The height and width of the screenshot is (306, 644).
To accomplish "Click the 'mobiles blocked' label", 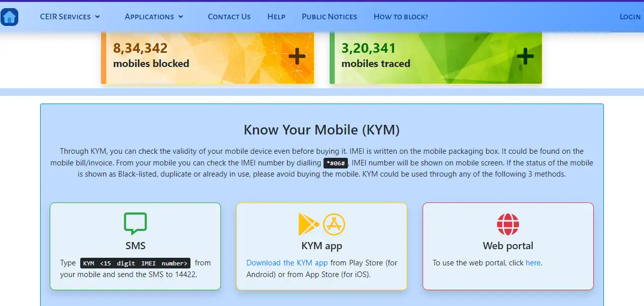I will [x=151, y=63].
